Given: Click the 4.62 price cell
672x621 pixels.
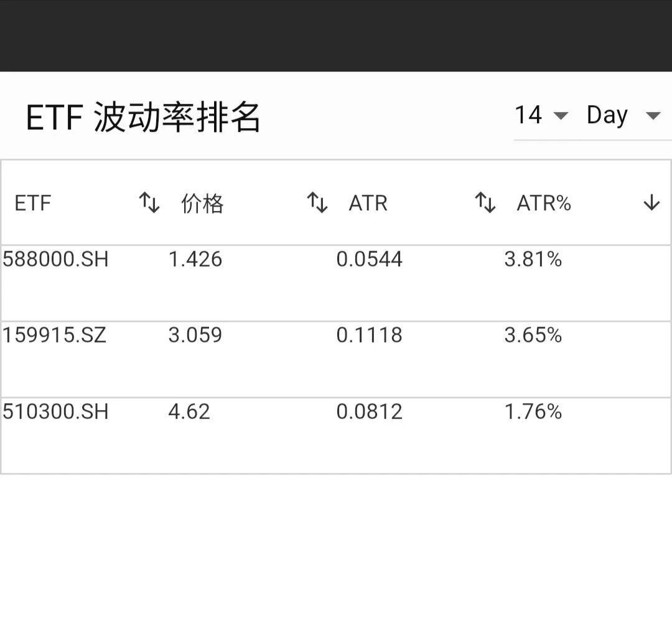Looking at the screenshot, I should [x=189, y=412].
